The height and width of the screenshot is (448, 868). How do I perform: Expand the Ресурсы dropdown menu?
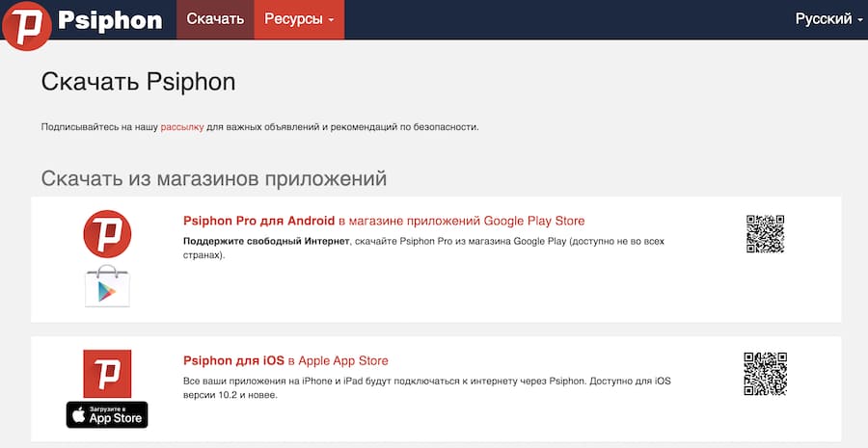point(299,19)
